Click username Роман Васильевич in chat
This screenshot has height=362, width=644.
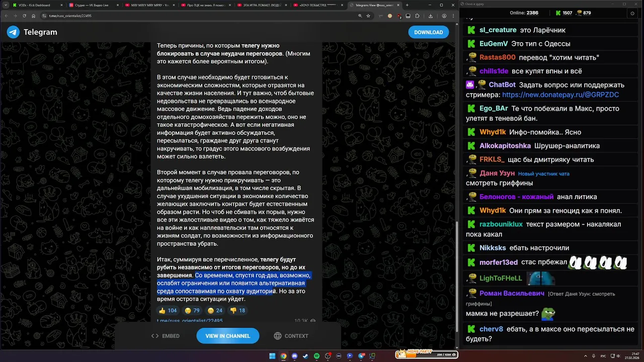(512, 294)
